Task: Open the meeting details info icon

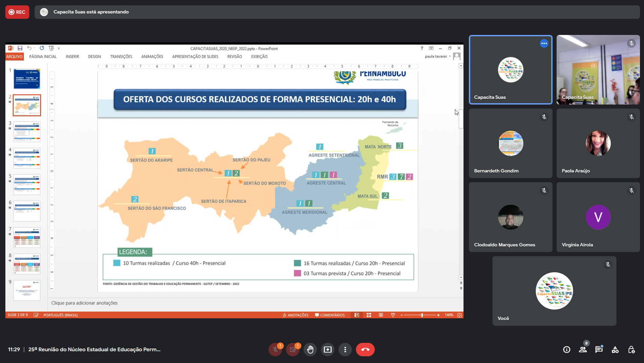Action: tap(567, 350)
